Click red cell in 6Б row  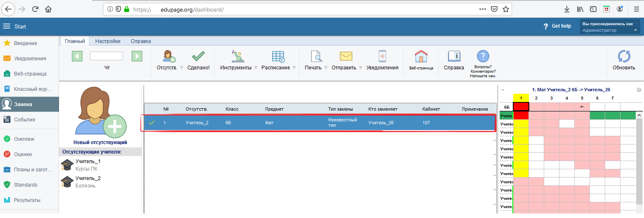(x=521, y=107)
